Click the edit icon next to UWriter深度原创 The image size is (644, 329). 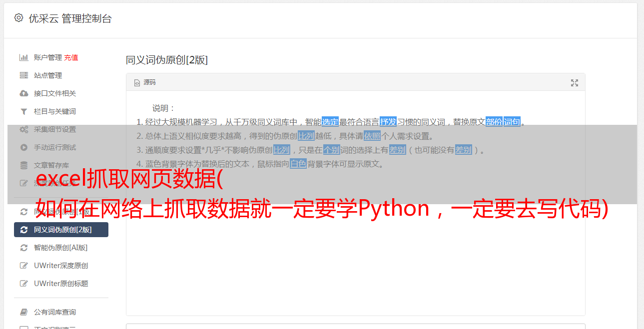23,266
